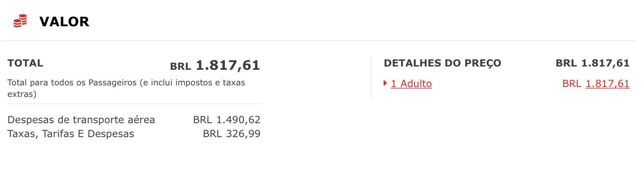
Task: Click the red BRL label before adult price
Action: click(571, 84)
